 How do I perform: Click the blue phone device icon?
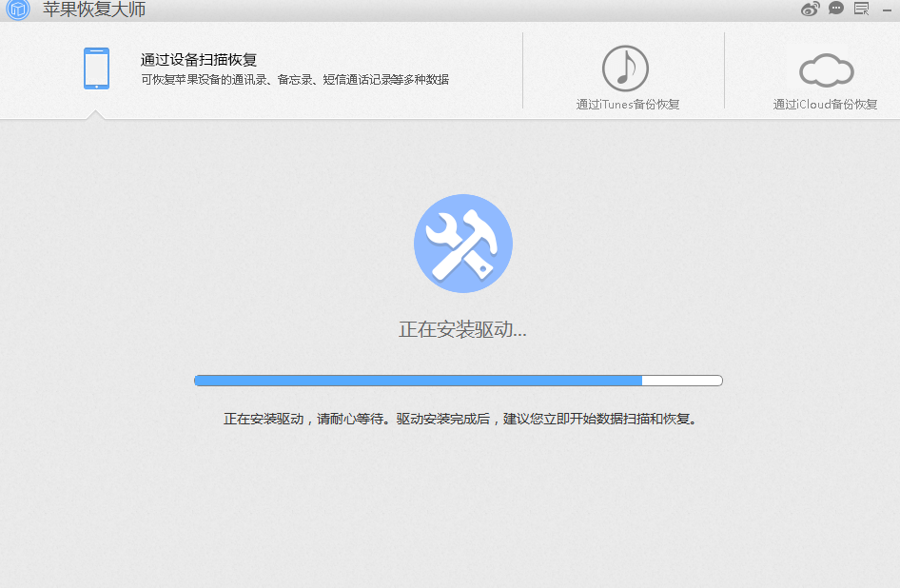tap(96, 69)
